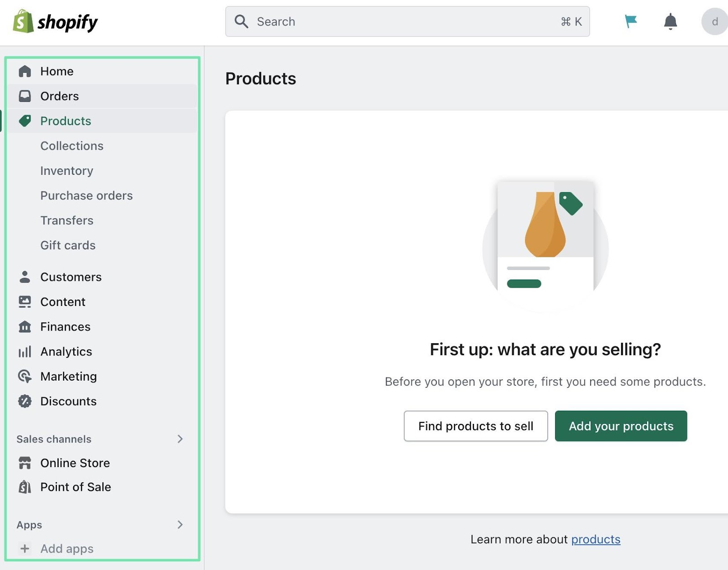Expand the Apps section chevron
The height and width of the screenshot is (570, 728).
(181, 524)
